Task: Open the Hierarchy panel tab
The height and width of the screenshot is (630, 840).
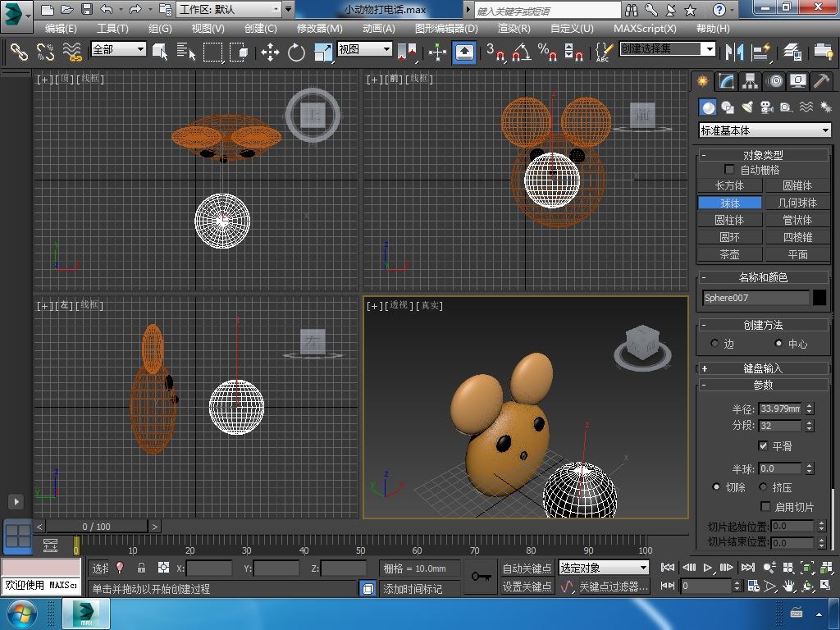Action: coord(750,81)
